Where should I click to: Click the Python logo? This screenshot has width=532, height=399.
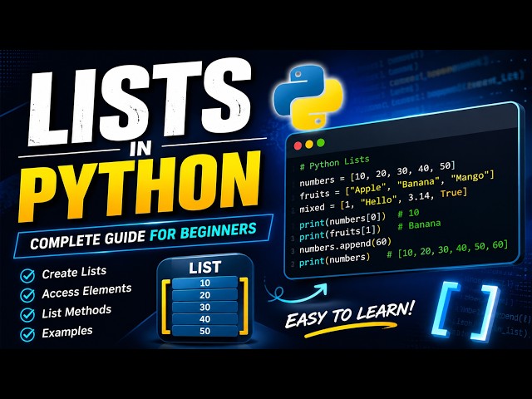(x=308, y=96)
